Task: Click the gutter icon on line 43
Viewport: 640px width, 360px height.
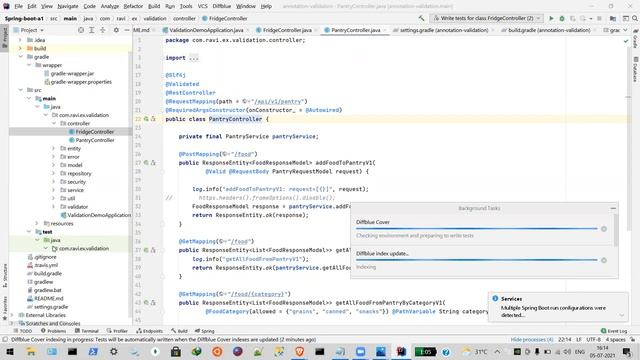Action: point(146,303)
